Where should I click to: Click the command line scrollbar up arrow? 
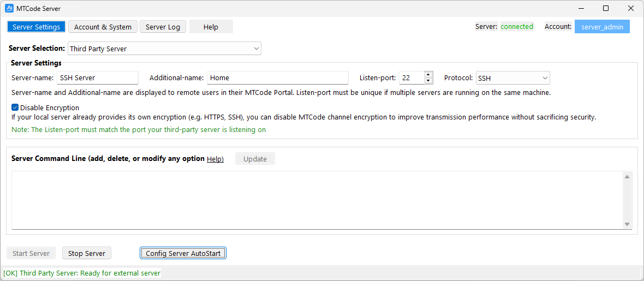(627, 177)
